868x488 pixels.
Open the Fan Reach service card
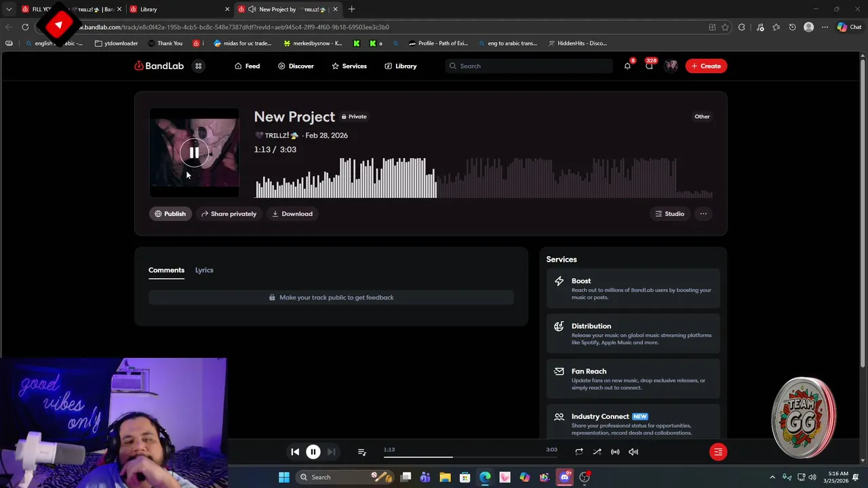pyautogui.click(x=633, y=379)
